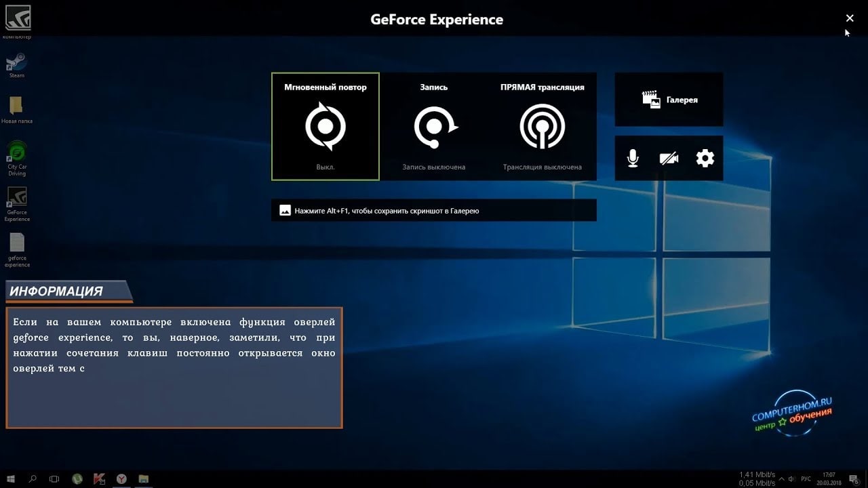Open the Instant Replay (Мгновенный повтор) tile
This screenshot has width=868, height=488.
coord(325,127)
